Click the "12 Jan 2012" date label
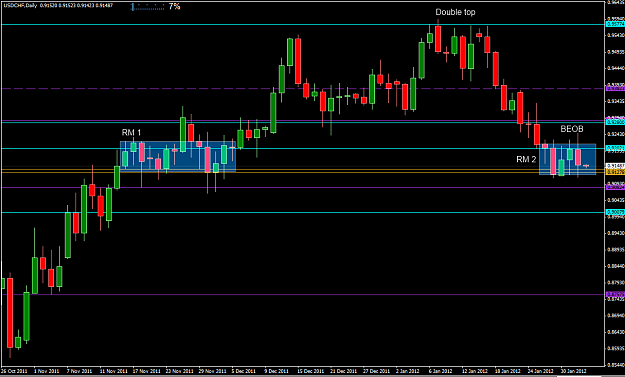This screenshot has height=377, width=625. tap(475, 371)
